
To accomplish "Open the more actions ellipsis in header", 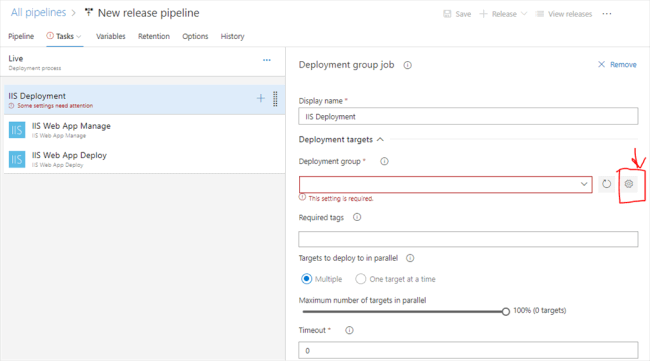I will click(x=607, y=14).
